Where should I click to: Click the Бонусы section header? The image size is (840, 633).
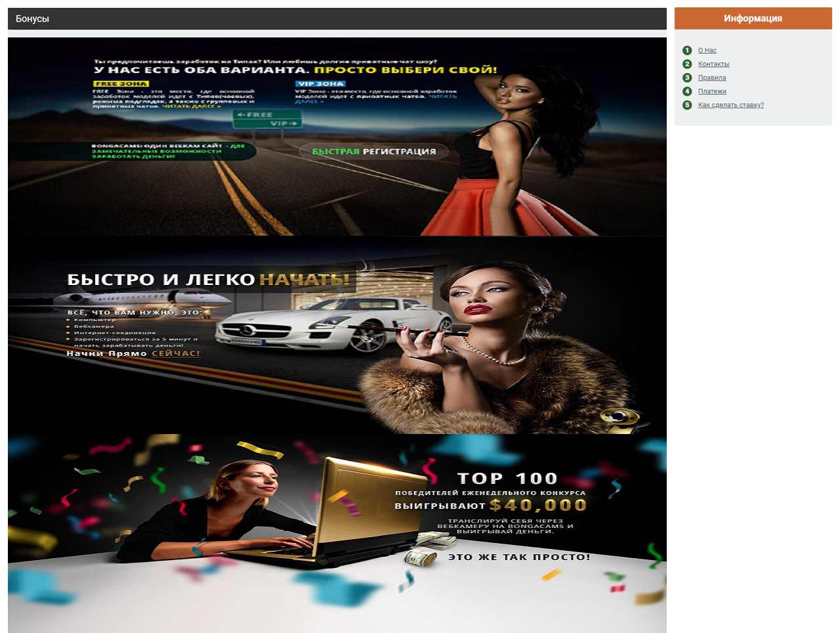point(337,19)
